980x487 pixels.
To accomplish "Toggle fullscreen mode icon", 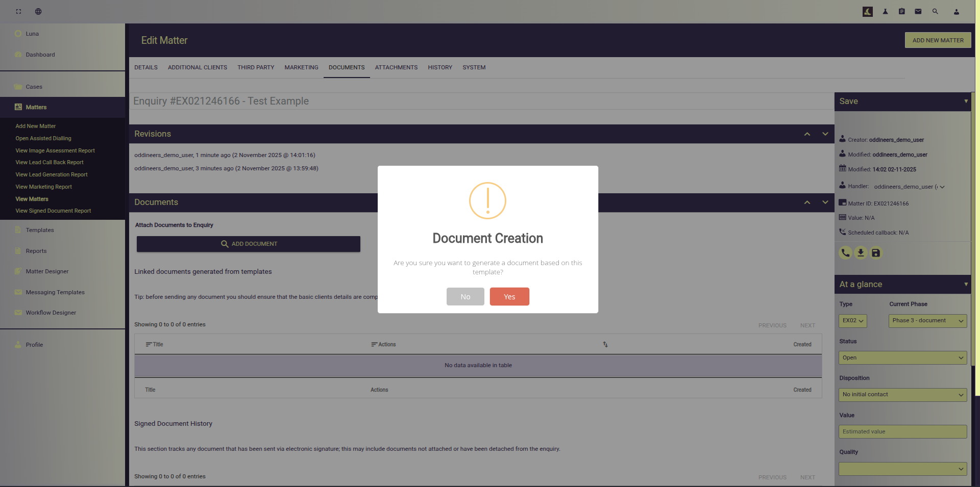I will (x=18, y=11).
